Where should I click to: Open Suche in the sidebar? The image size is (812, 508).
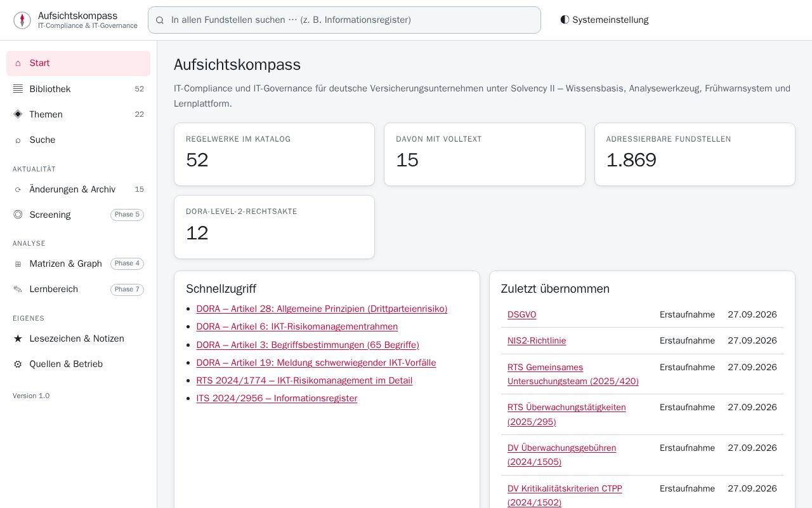tap(78, 140)
